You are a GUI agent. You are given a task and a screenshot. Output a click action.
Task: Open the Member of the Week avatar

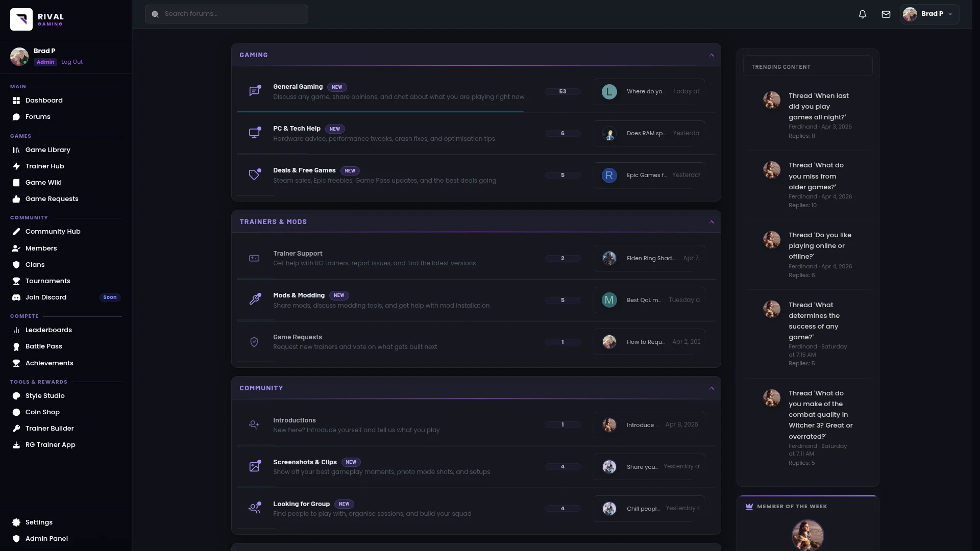pyautogui.click(x=807, y=535)
